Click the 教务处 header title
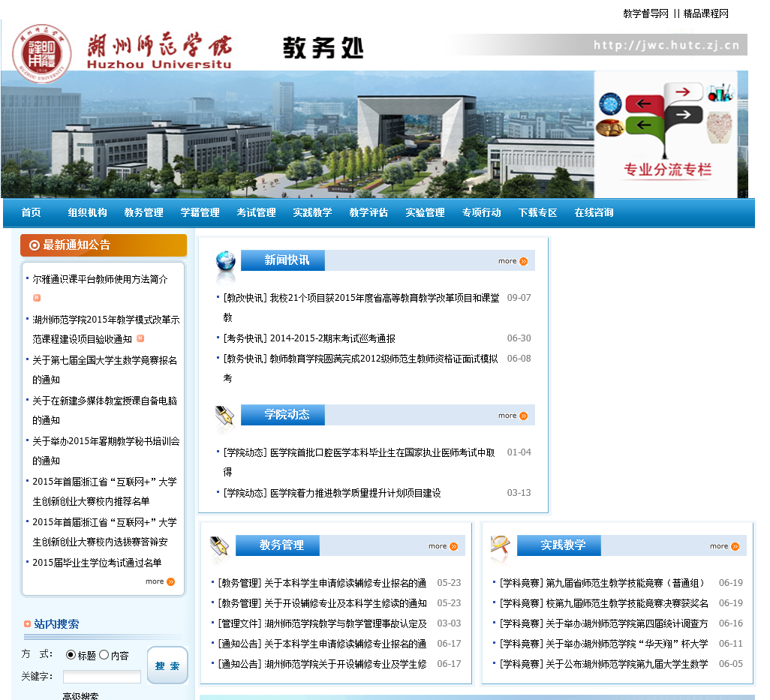The image size is (770, 700). click(323, 48)
